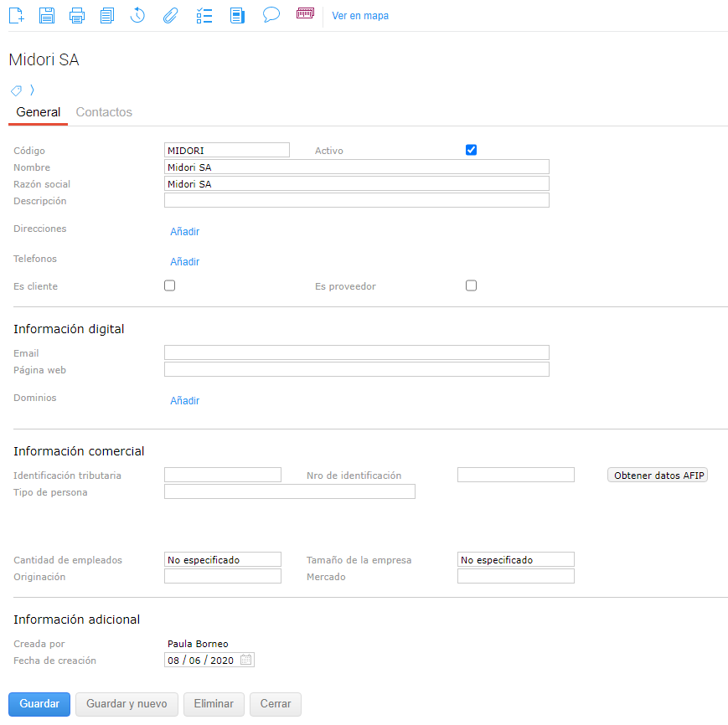Open the history clock icon
This screenshot has height=725, width=728.
click(138, 15)
